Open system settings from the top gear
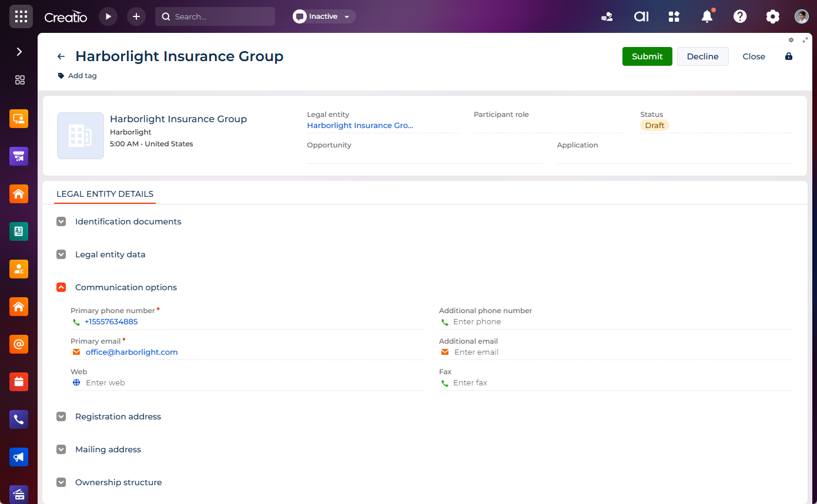The height and width of the screenshot is (504, 817). click(x=773, y=16)
